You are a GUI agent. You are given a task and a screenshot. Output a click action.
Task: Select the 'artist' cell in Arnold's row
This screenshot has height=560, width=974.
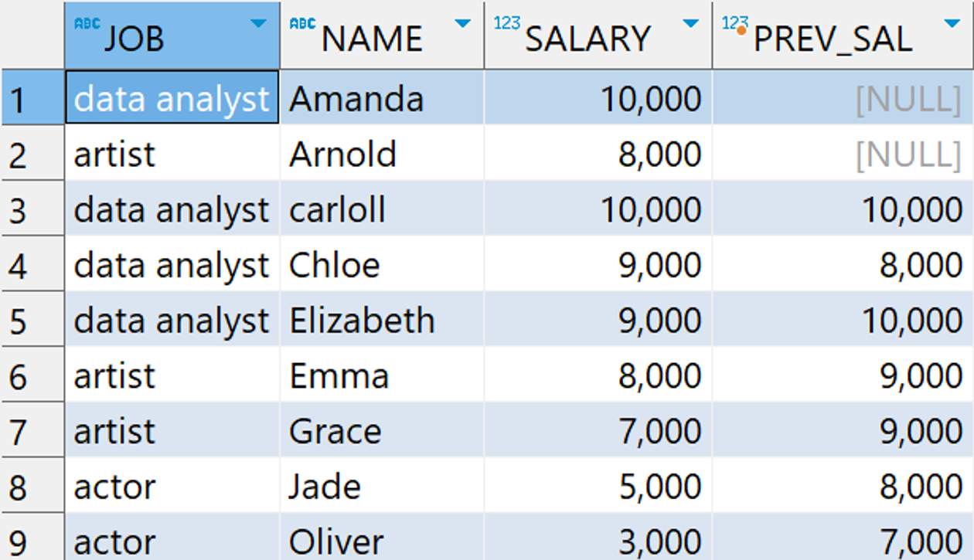coord(172,153)
